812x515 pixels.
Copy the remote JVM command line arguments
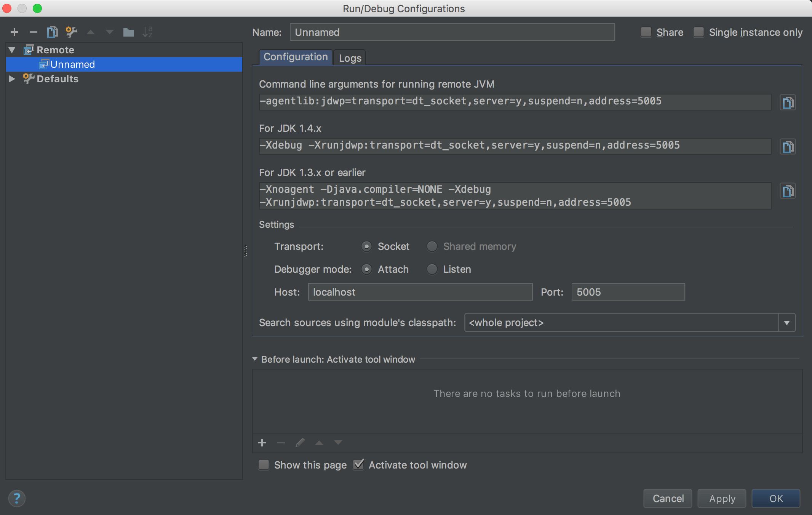(x=788, y=102)
